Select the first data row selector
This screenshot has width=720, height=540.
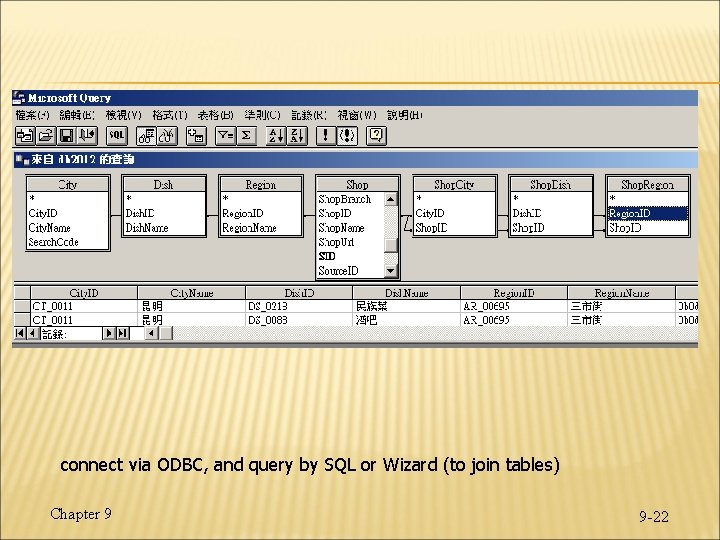[x=22, y=306]
